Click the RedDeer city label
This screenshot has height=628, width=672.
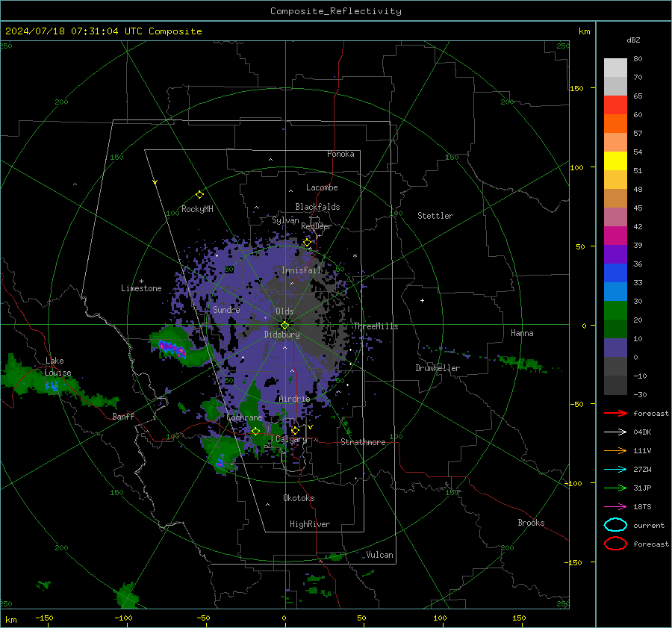[317, 226]
